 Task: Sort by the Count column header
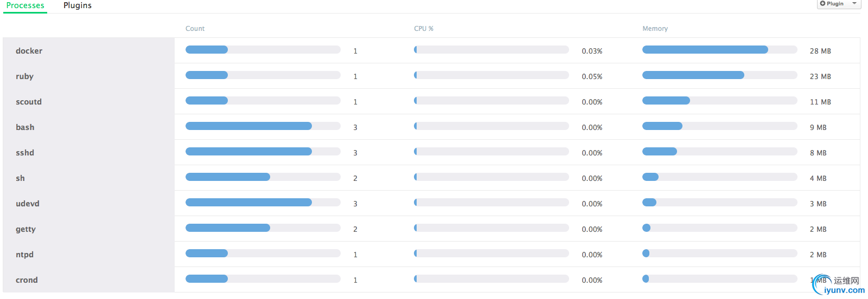click(x=195, y=29)
